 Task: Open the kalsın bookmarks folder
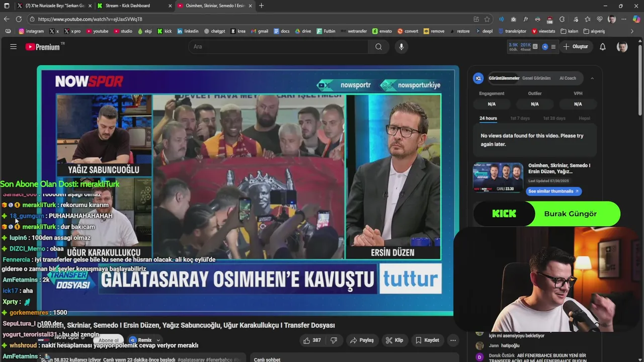coord(569,31)
